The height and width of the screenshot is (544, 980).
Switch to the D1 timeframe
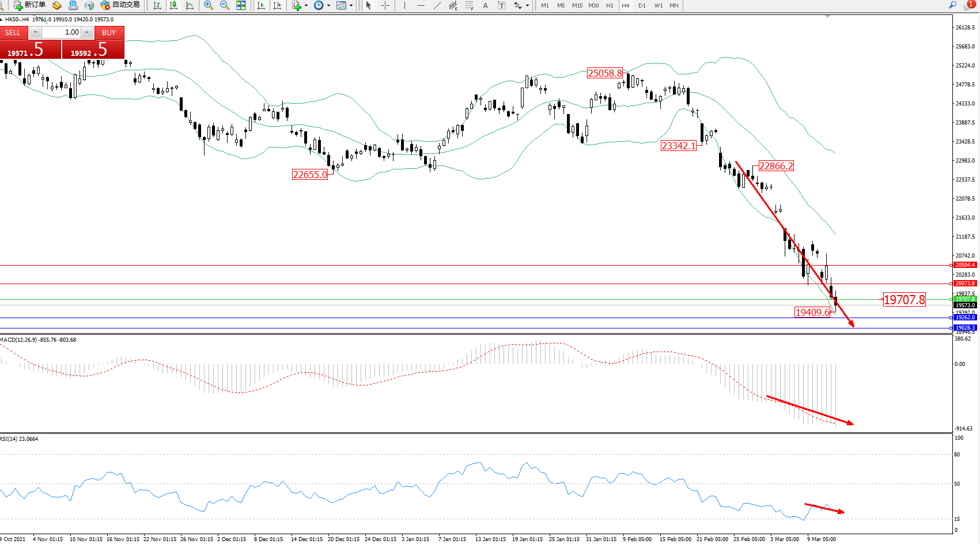point(642,6)
